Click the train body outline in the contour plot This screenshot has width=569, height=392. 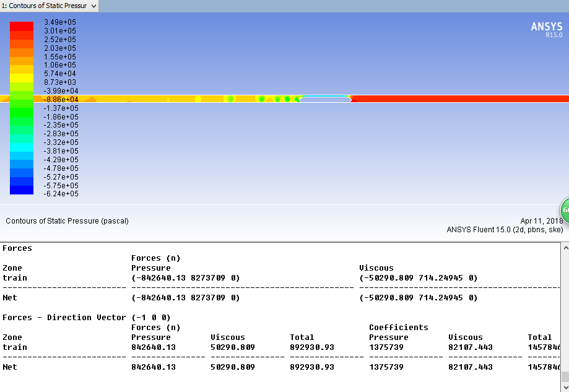(325, 99)
